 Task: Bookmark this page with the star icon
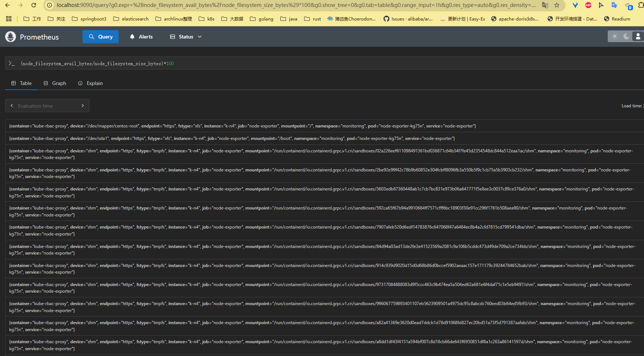[557, 5]
